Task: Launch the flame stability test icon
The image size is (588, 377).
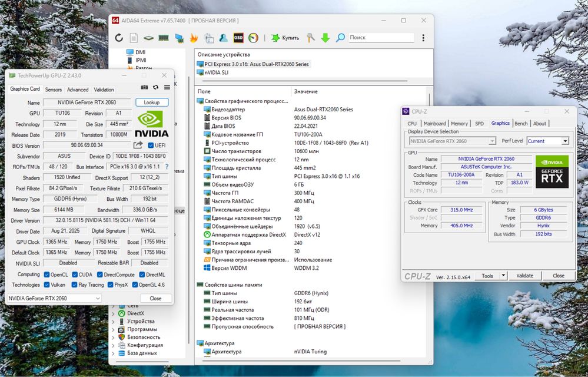Action: click(194, 38)
